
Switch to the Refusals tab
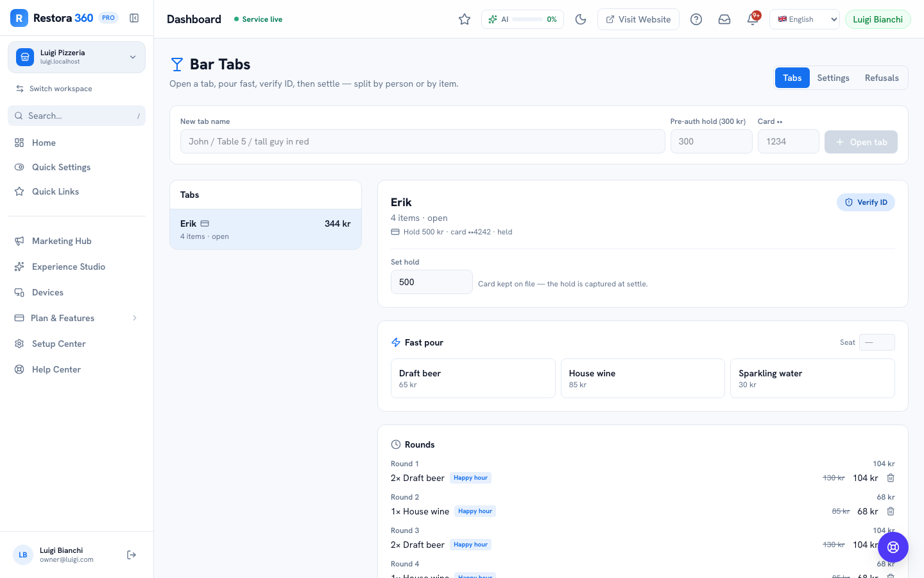point(882,78)
